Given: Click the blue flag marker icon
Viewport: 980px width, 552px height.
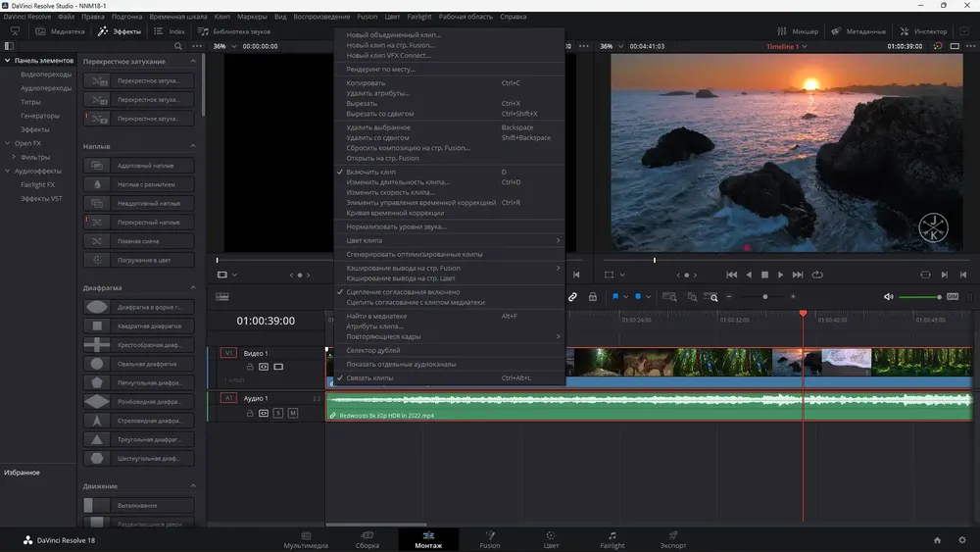Looking at the screenshot, I should 615,297.
